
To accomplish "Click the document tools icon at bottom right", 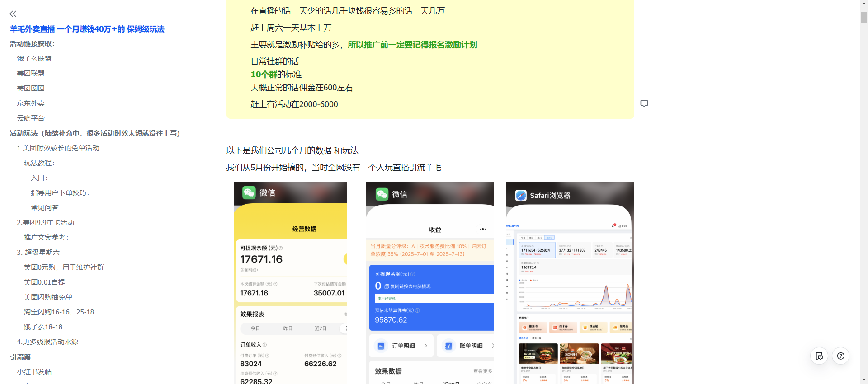I will point(819,356).
